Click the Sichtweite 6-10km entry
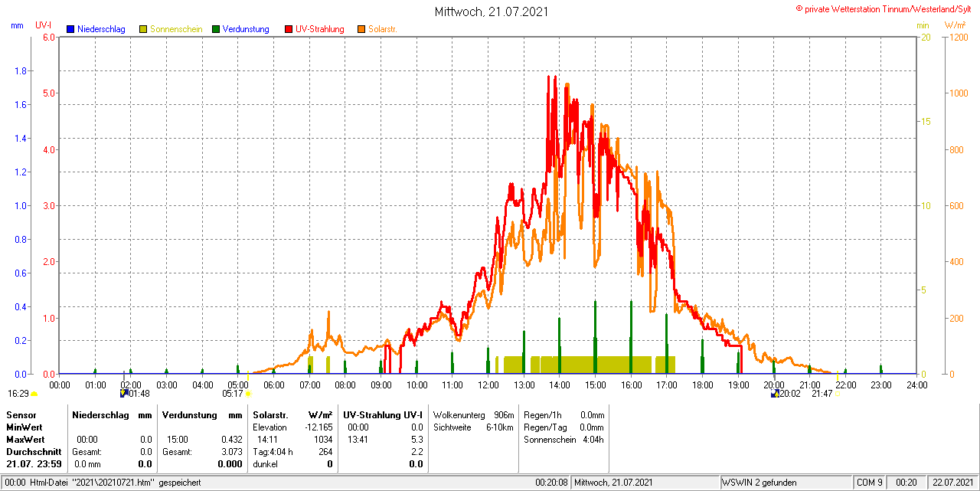 pos(473,427)
